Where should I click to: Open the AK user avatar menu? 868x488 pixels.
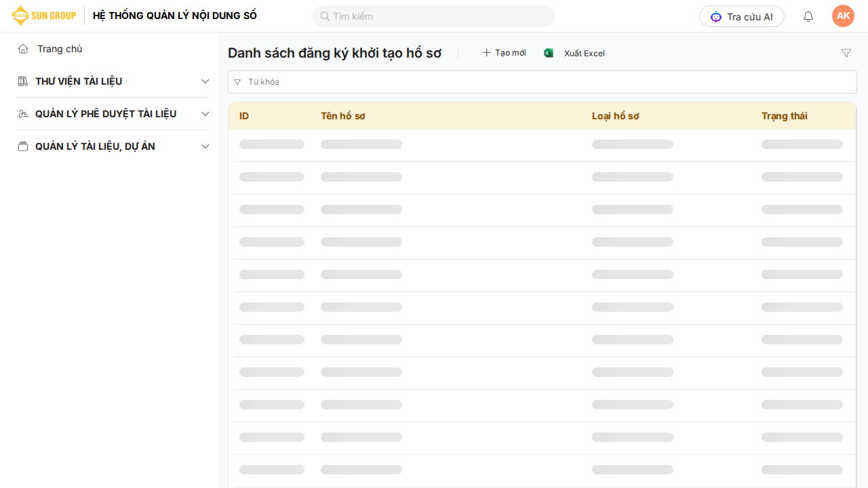coord(843,16)
